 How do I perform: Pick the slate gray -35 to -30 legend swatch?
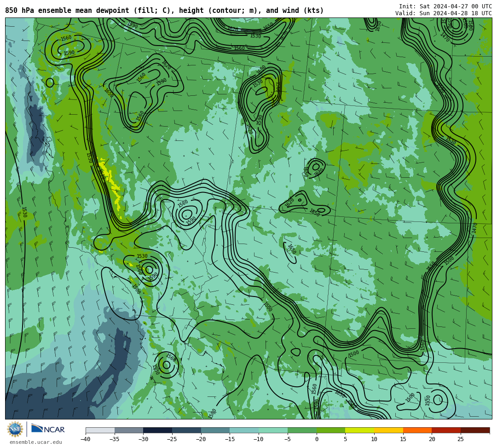click(x=129, y=430)
